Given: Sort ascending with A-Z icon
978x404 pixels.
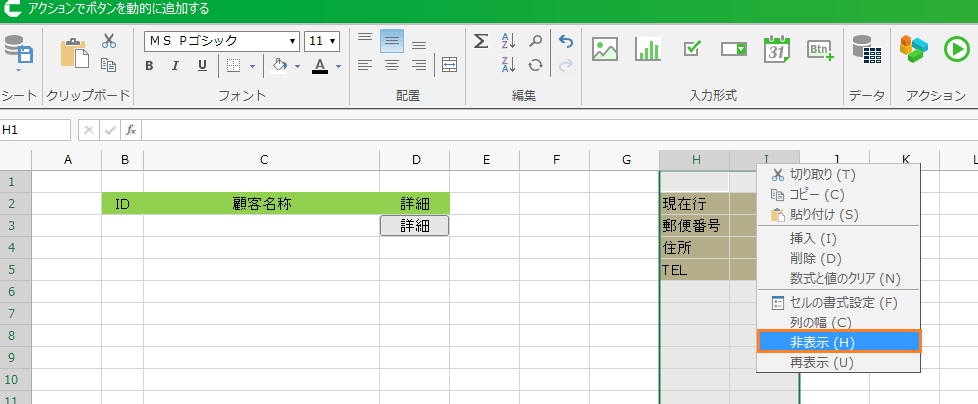Looking at the screenshot, I should 508,41.
